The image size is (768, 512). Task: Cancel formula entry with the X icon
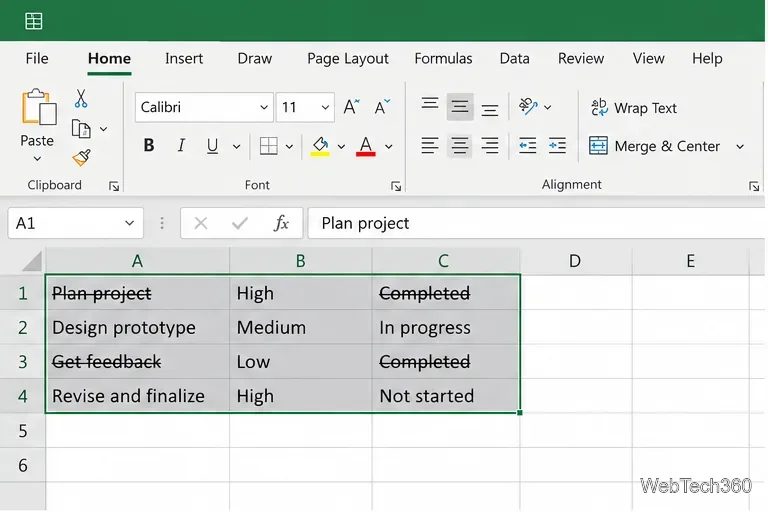201,223
